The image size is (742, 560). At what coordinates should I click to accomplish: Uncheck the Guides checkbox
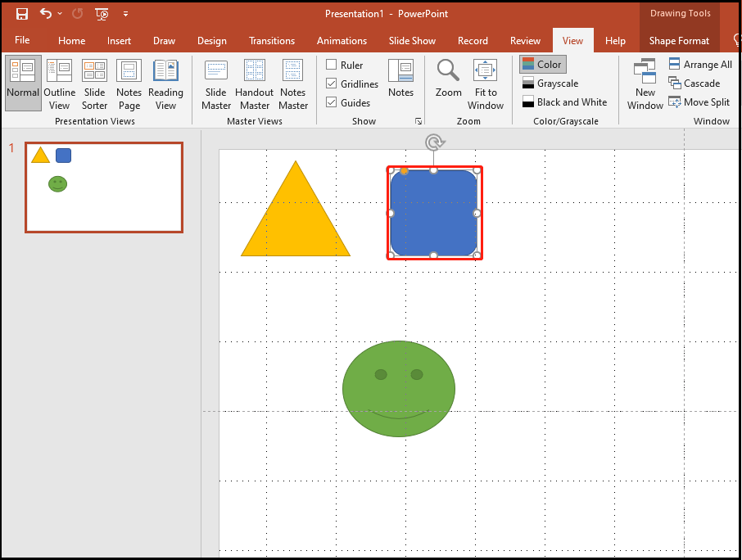click(x=331, y=102)
